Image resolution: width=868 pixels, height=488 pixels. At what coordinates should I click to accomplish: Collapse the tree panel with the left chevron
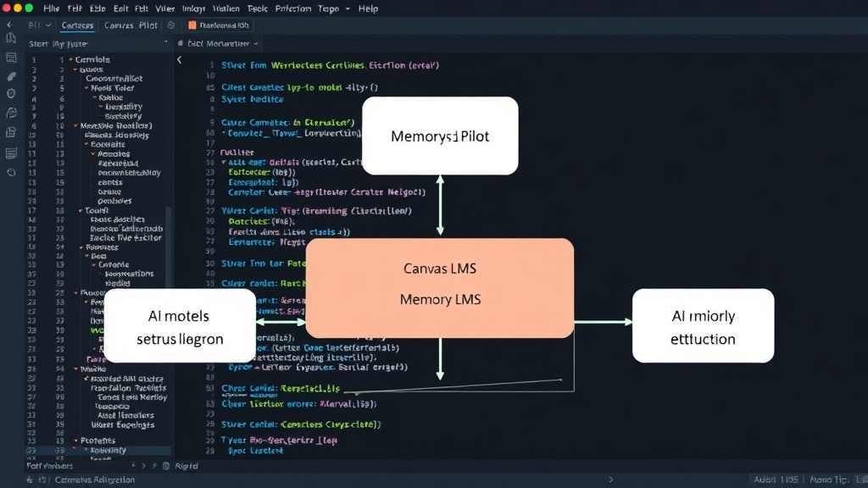point(180,59)
